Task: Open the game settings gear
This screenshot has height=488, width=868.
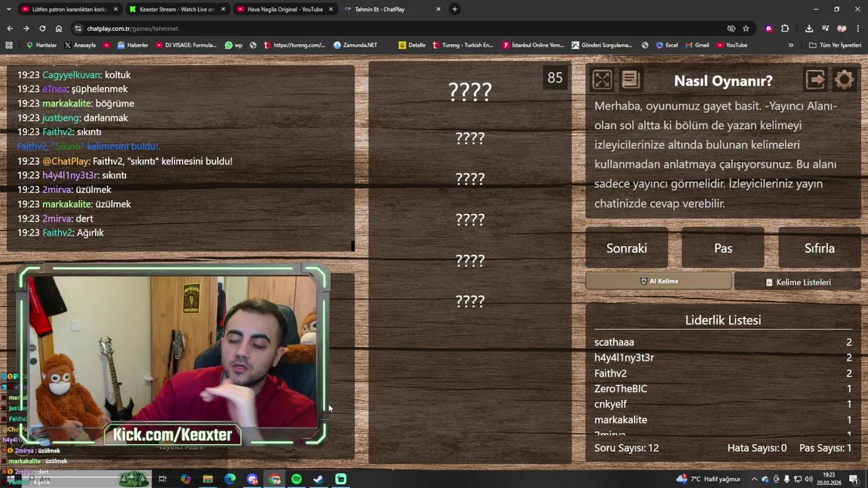Action: pos(844,80)
